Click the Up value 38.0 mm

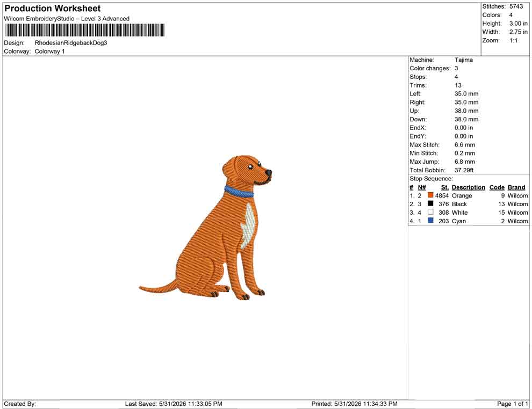point(466,111)
